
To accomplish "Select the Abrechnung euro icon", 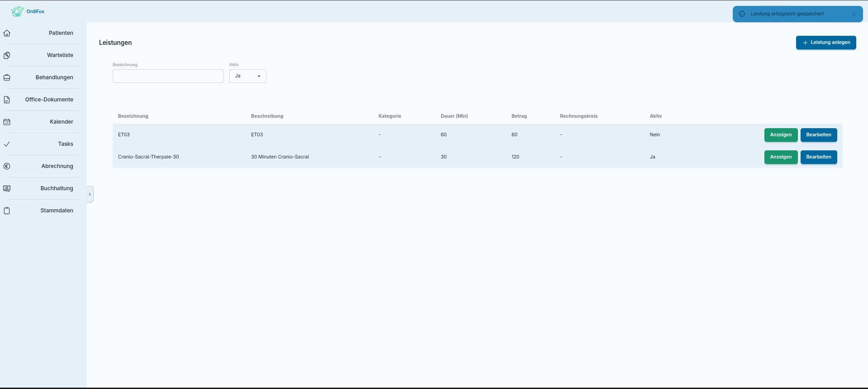I will tap(7, 166).
